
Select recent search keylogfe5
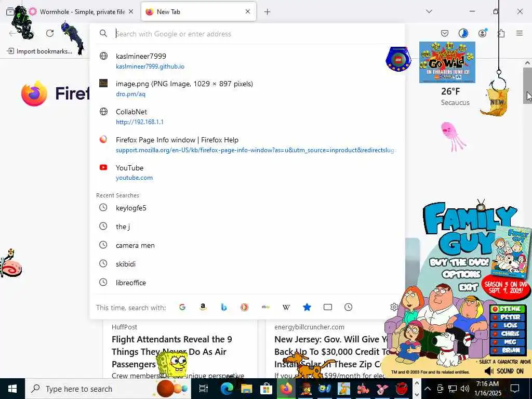(x=247, y=208)
